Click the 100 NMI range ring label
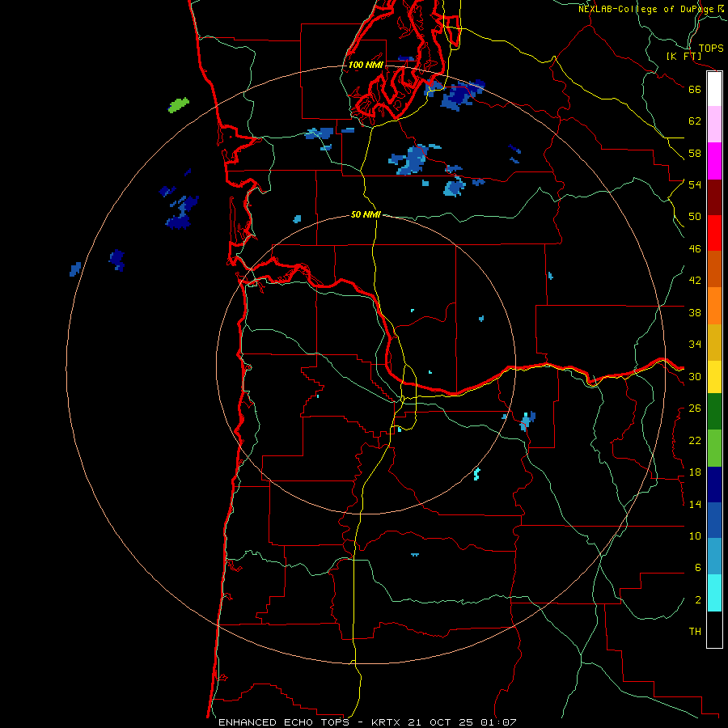 [366, 65]
